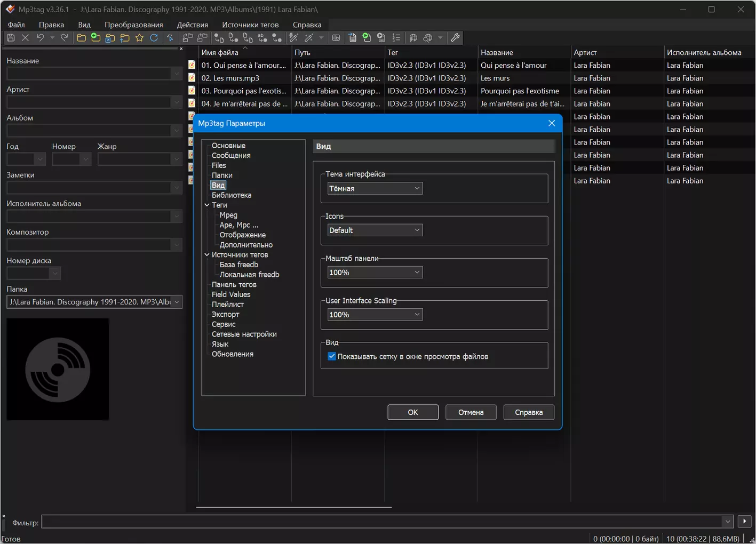
Task: Refresh the file list with blue circular arrow
Action: (x=154, y=38)
